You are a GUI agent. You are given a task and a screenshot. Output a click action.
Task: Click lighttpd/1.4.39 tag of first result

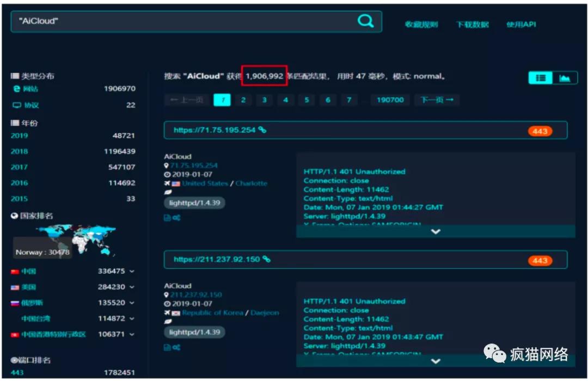point(194,203)
